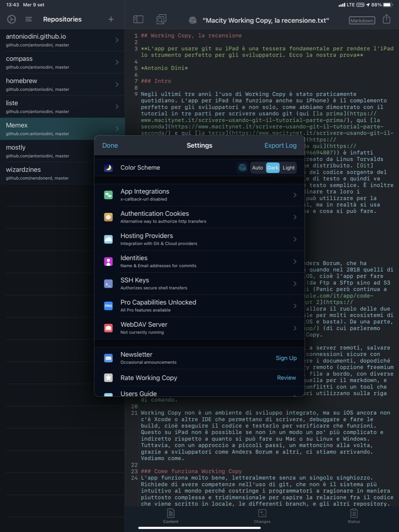Expand SSH Keys chevron
This screenshot has height=532, width=399.
295,284
